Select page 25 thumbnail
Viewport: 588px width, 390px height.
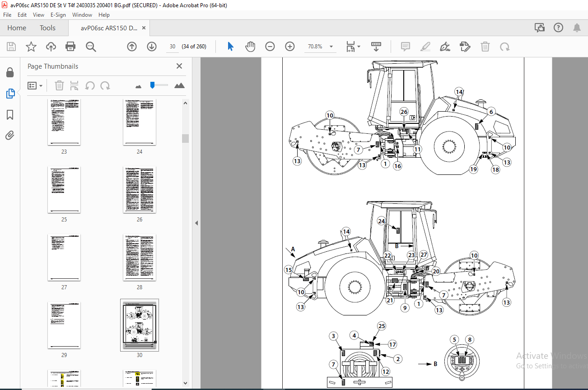coord(64,189)
